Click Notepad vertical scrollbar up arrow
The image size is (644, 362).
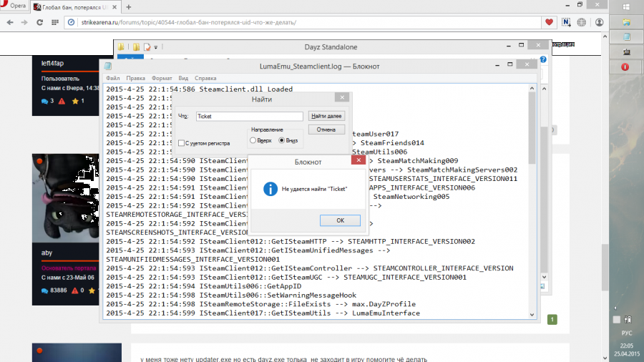coord(532,88)
